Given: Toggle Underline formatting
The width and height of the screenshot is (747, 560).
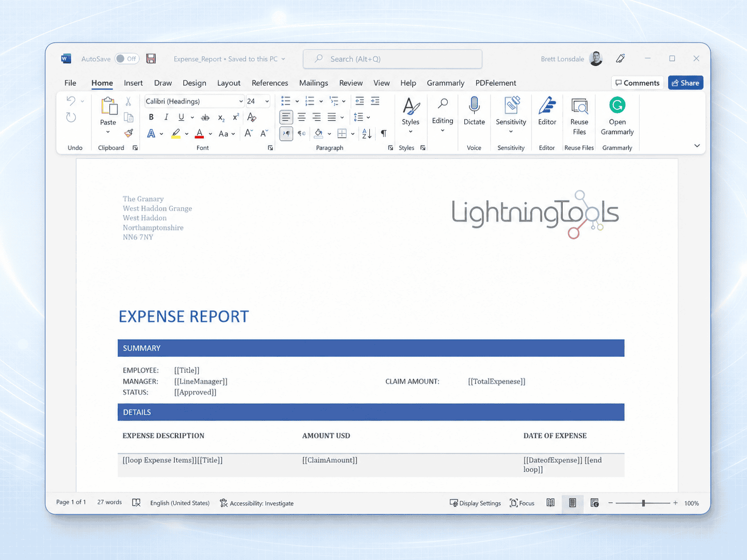Looking at the screenshot, I should point(181,117).
